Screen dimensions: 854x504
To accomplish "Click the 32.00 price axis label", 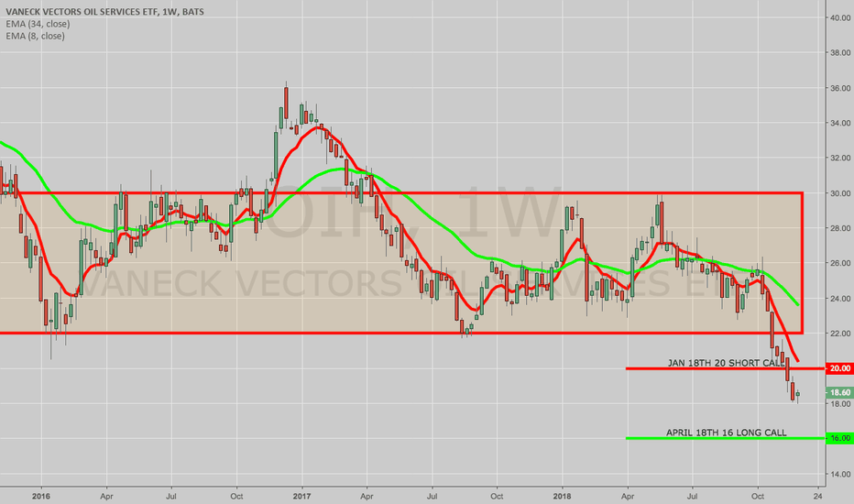I will coord(840,158).
